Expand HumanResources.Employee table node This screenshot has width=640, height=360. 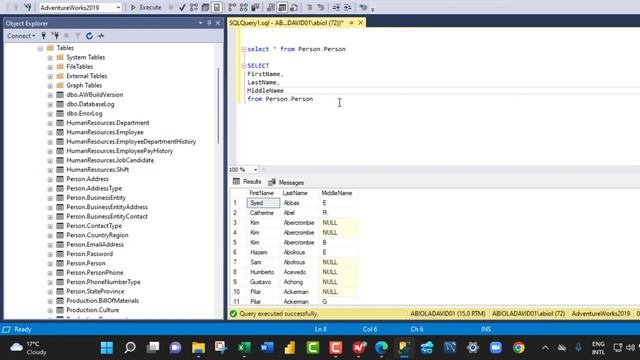coord(50,133)
